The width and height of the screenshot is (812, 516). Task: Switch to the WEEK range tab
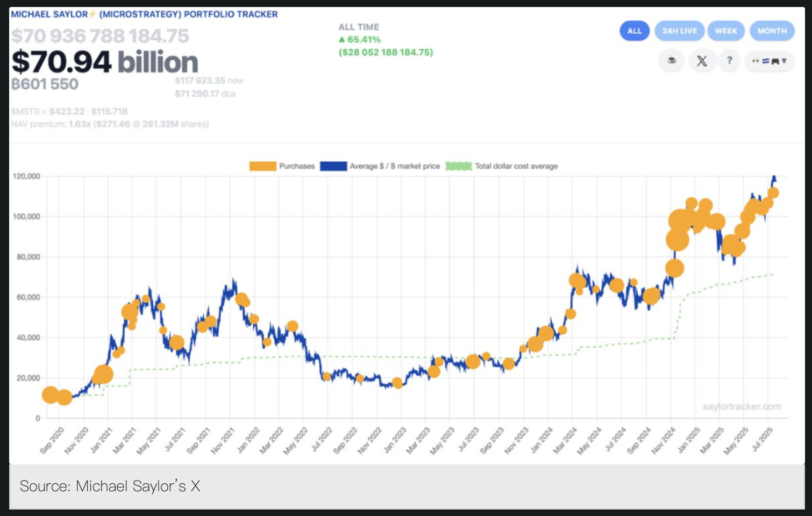click(726, 31)
